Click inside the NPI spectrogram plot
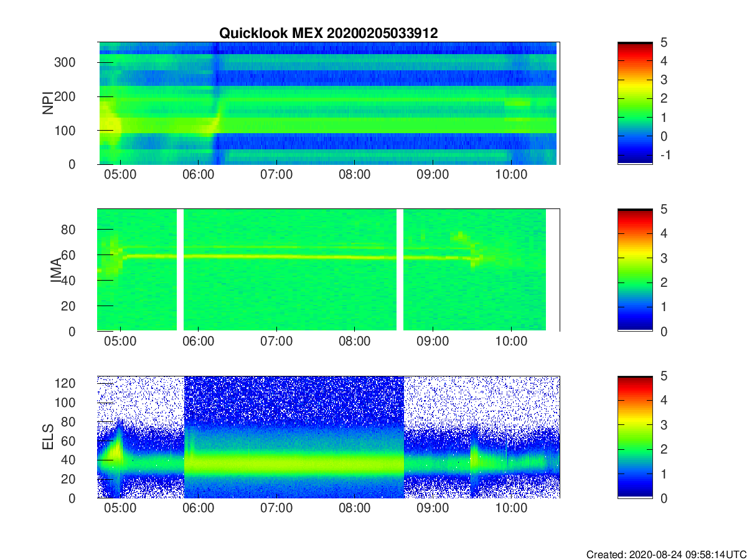 (x=328, y=103)
